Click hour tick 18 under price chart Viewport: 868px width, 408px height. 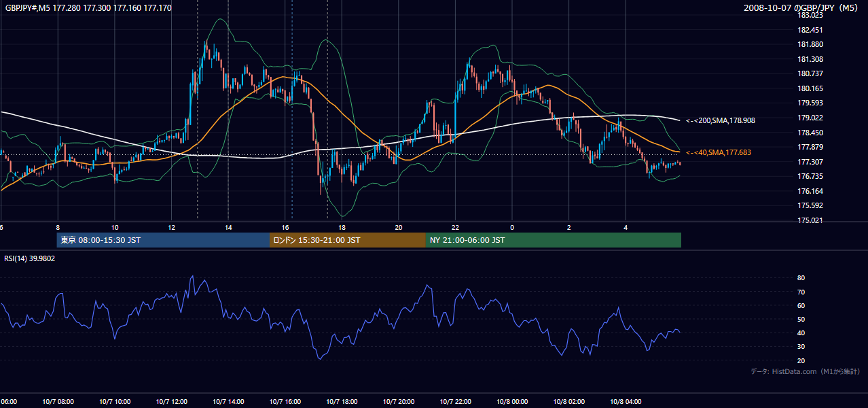point(342,227)
